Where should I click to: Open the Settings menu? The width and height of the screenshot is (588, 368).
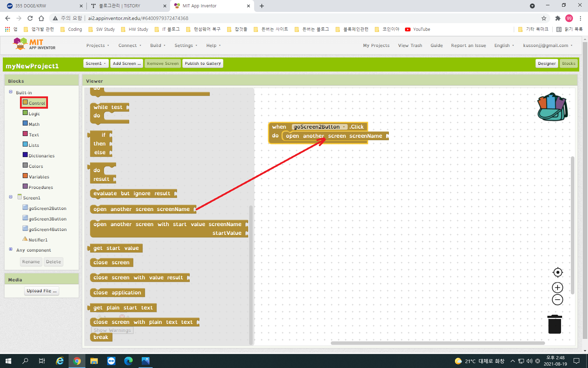[186, 46]
